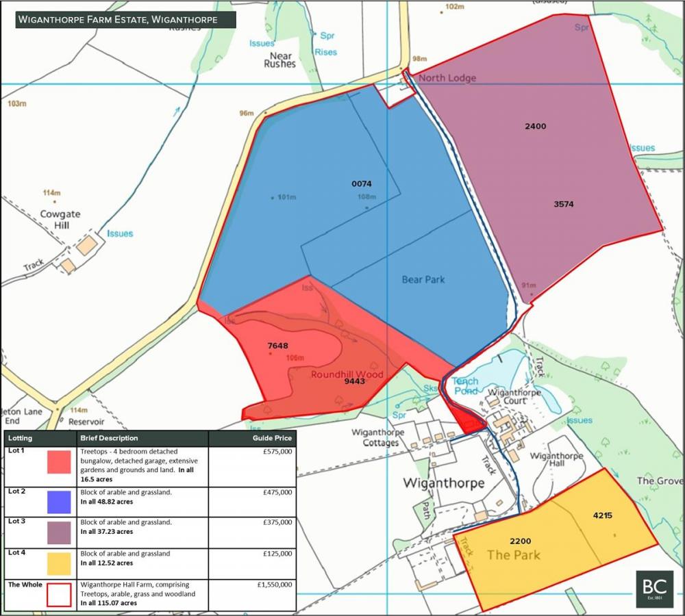685x616 pixels.
Task: Click field number 2400 in purple lot
Action: [x=536, y=126]
